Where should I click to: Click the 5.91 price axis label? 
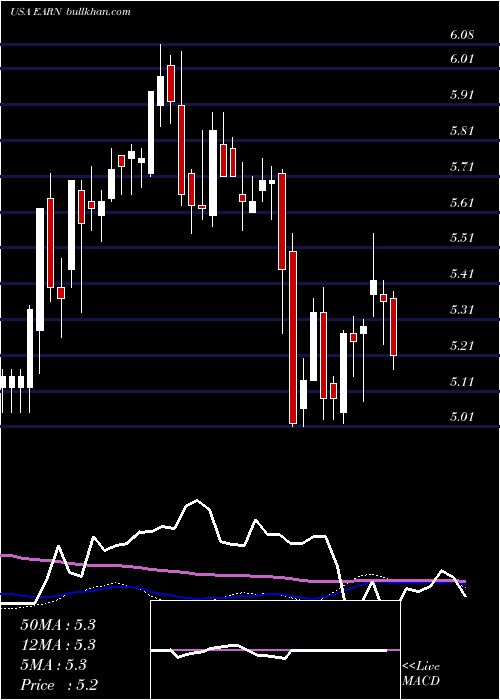point(462,95)
